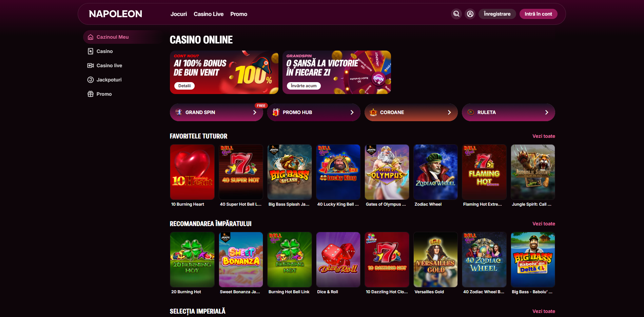Click Intră în cont button
This screenshot has height=317, width=644.
pos(538,14)
